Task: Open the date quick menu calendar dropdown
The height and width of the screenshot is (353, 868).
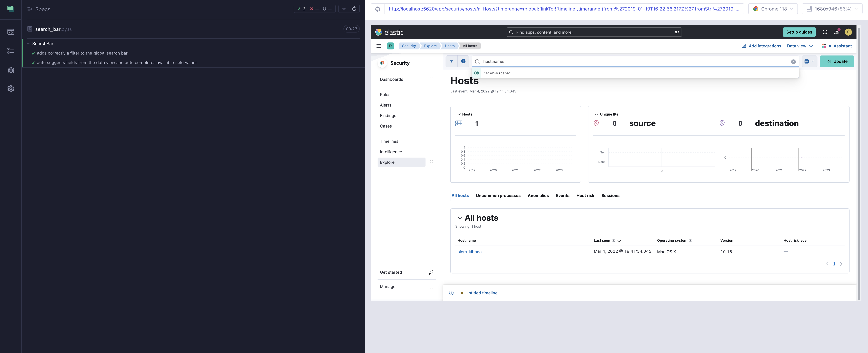Action: [x=809, y=61]
